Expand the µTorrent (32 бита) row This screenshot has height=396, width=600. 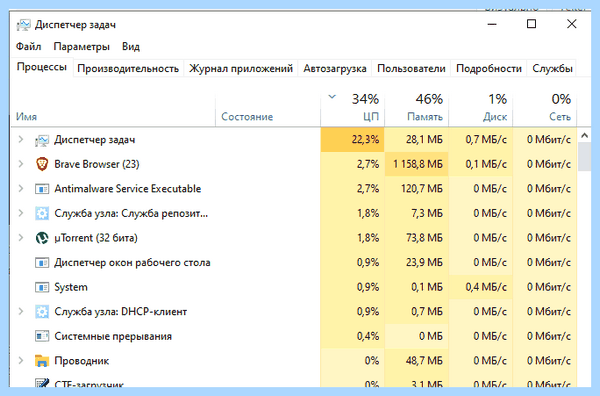coord(21,238)
